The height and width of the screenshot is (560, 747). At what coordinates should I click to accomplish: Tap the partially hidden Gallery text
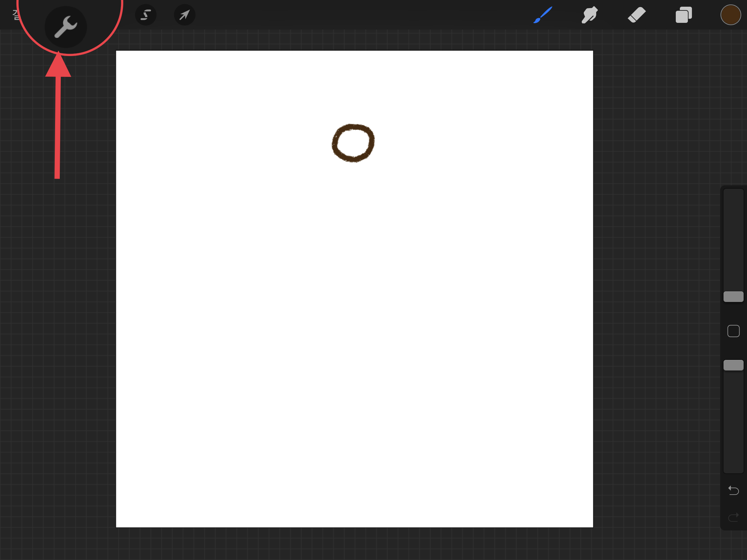(15, 15)
